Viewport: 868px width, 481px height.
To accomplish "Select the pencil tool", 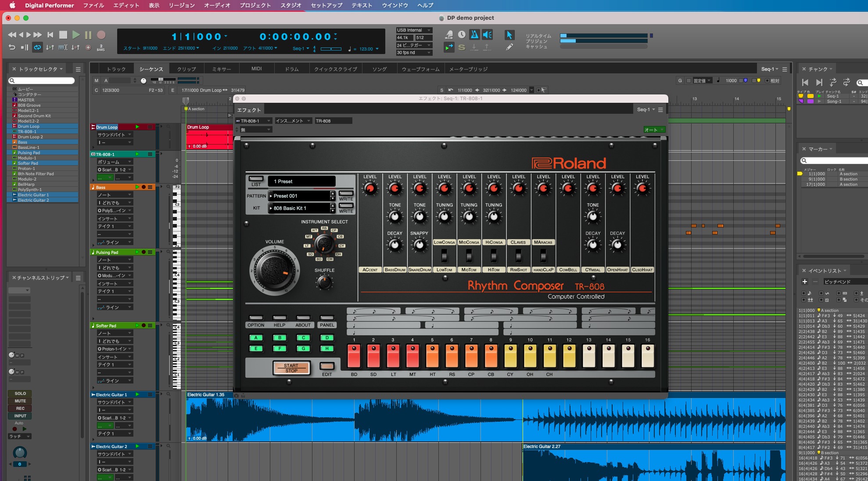I will 509,47.
